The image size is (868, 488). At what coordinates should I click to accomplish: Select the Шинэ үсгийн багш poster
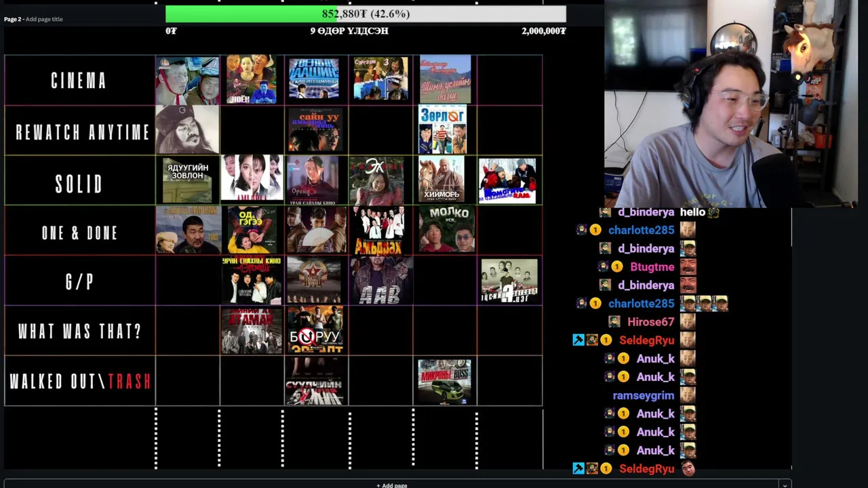[x=445, y=79]
